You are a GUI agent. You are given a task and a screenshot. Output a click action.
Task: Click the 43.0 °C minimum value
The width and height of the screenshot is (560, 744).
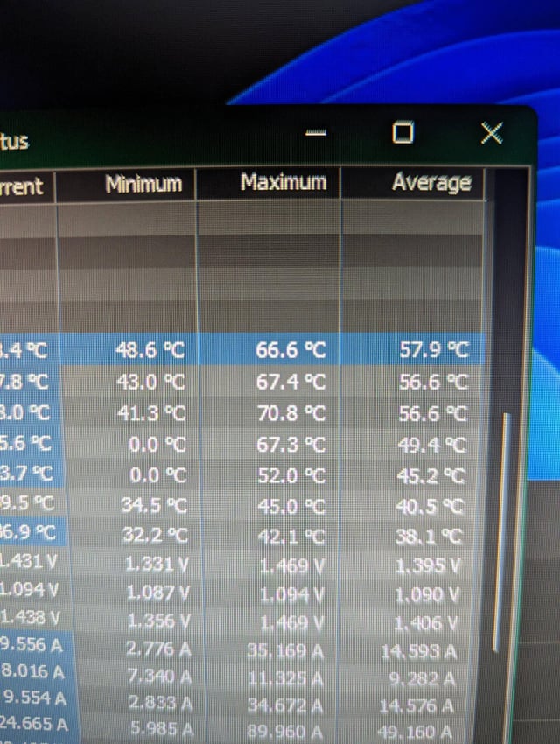pyautogui.click(x=150, y=382)
